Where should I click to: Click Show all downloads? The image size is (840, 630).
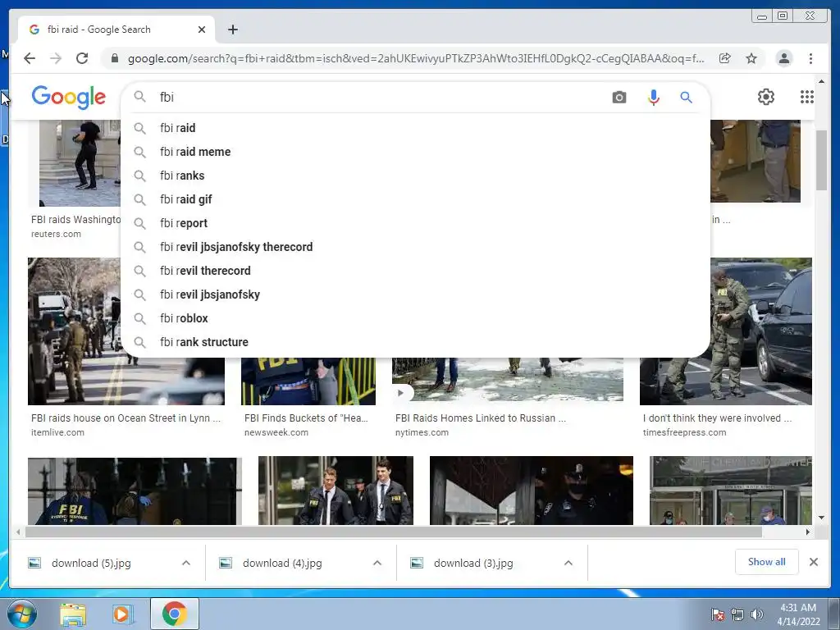767,562
